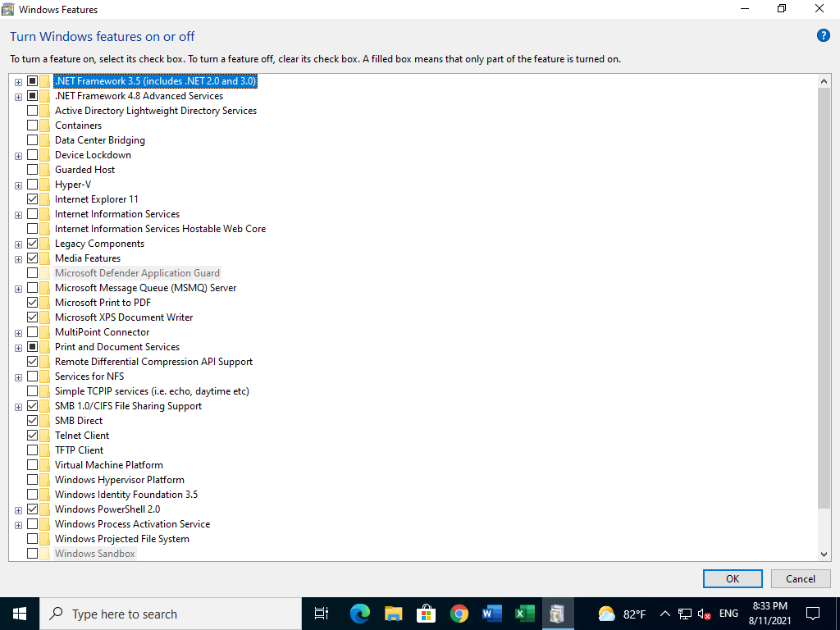The width and height of the screenshot is (840, 630).
Task: Check the Windows Hypervisor Platform box
Action: pyautogui.click(x=32, y=479)
